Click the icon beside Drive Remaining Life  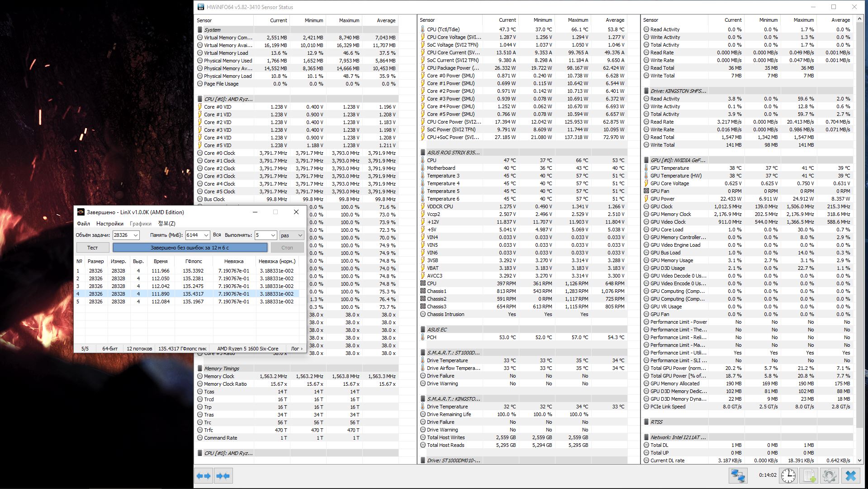coord(423,414)
